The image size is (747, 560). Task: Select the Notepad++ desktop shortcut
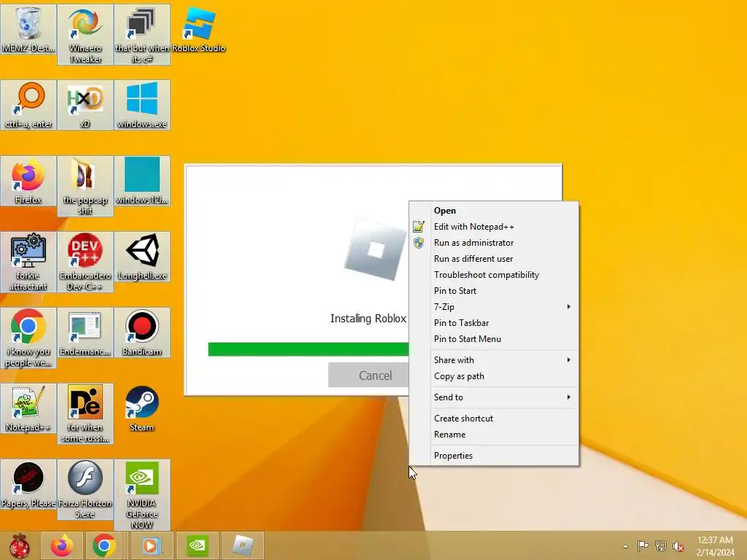coord(28,408)
